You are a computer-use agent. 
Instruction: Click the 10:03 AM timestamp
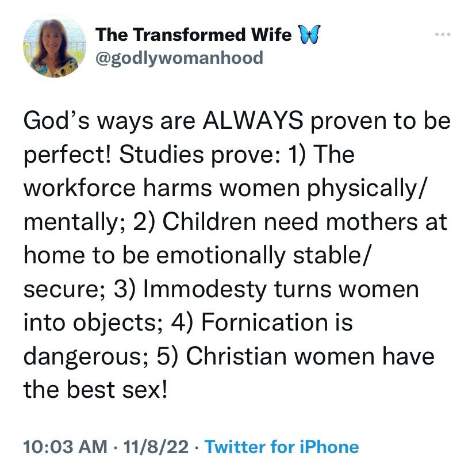click(66, 447)
